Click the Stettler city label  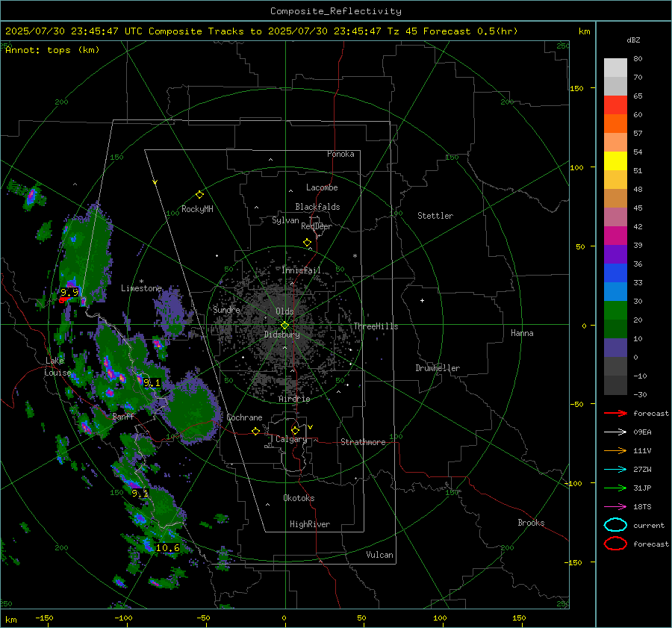tap(435, 216)
